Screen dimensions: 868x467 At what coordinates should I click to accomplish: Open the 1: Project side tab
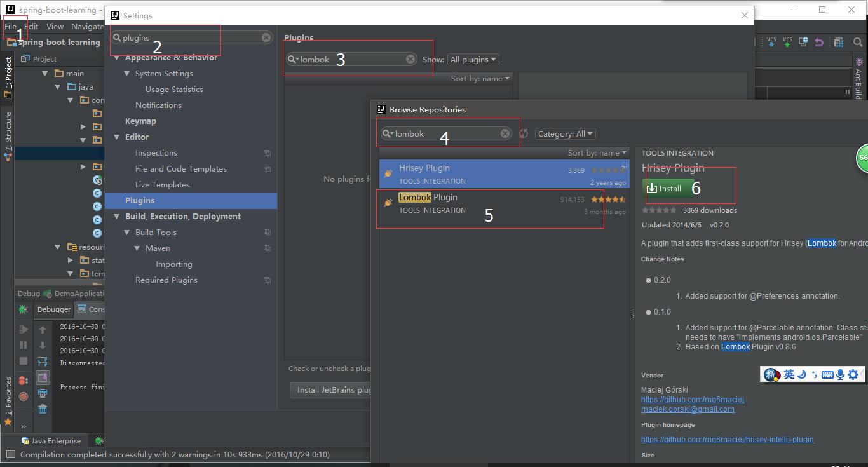click(8, 76)
